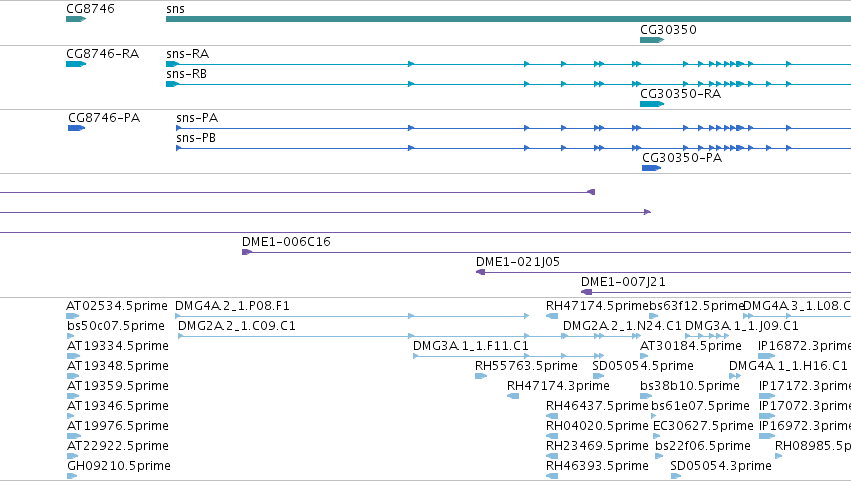Select the bs63f12.5prime EST label
The image size is (851, 481).
[696, 306]
